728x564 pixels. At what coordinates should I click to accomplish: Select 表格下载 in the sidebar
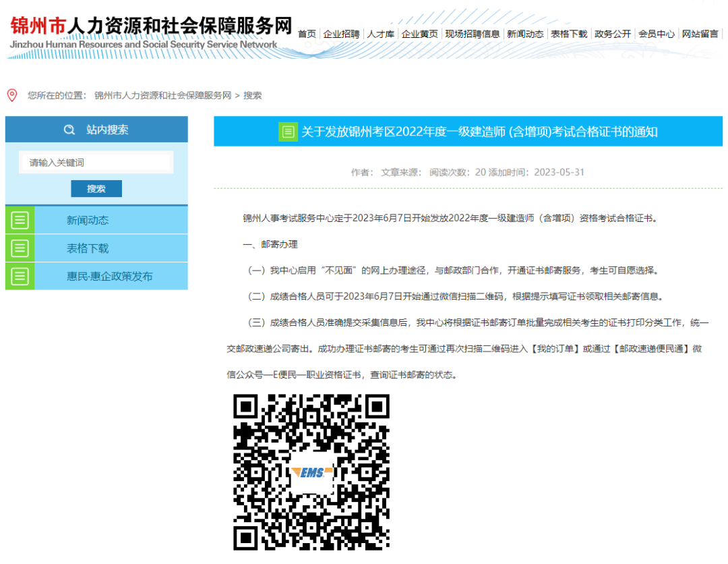point(88,248)
